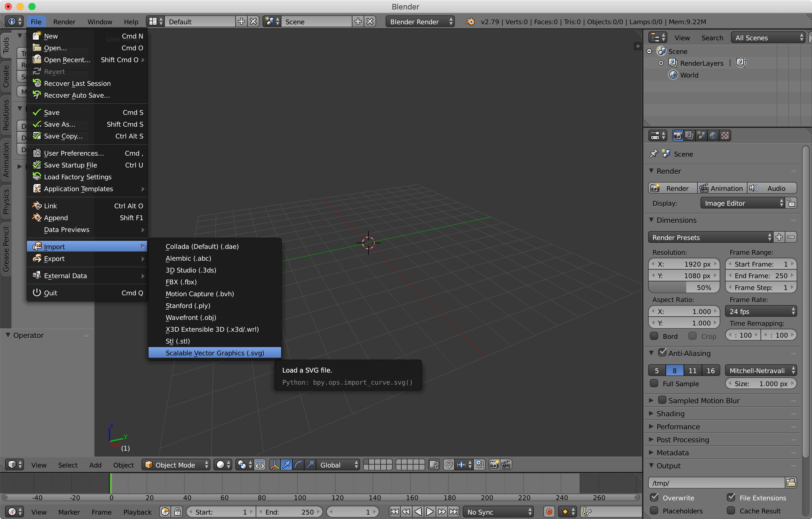This screenshot has height=519, width=812.
Task: Uncheck the Overwrite output option
Action: pyautogui.click(x=654, y=497)
